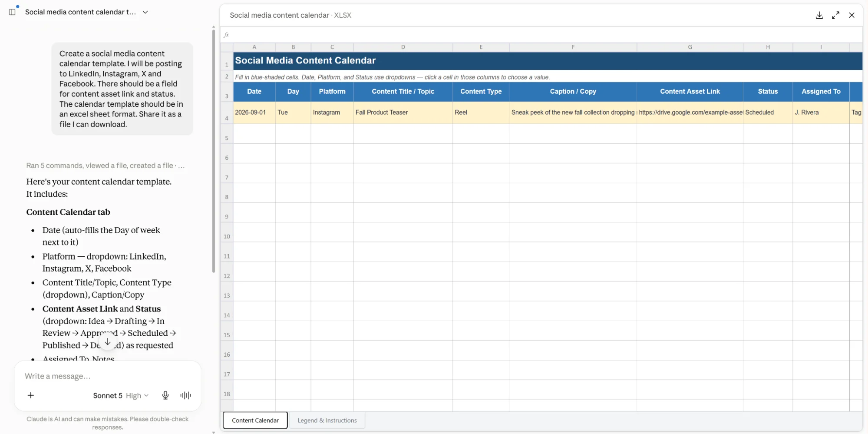This screenshot has height=434, width=868.
Task: Click the Caption / Copy header cell
Action: point(573,92)
